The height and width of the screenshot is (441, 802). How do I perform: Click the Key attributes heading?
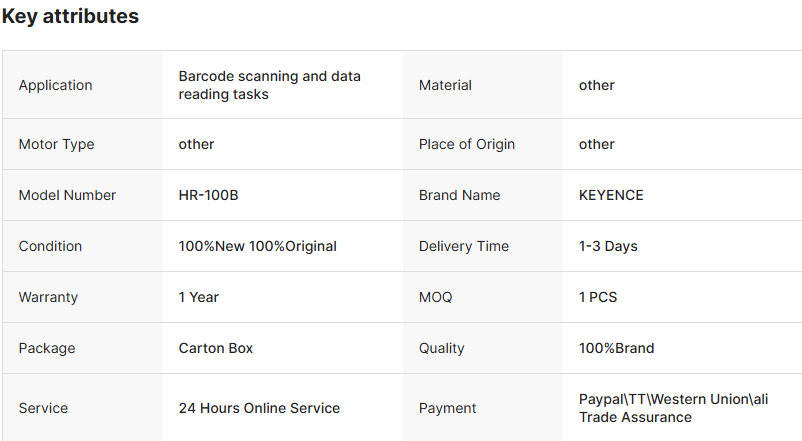70,17
